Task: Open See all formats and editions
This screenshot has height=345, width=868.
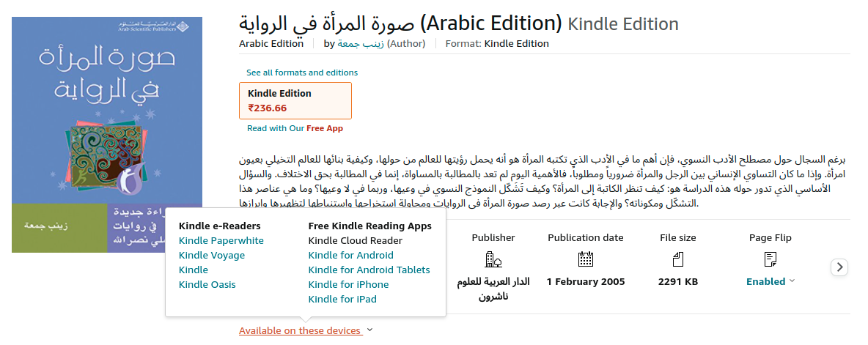Action: (302, 73)
